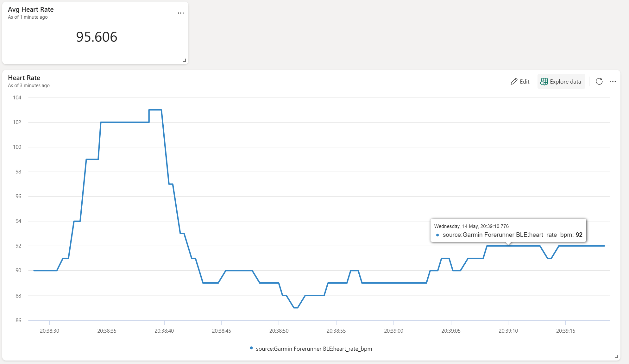Click chart peak at 103 bpm

pyautogui.click(x=155, y=110)
